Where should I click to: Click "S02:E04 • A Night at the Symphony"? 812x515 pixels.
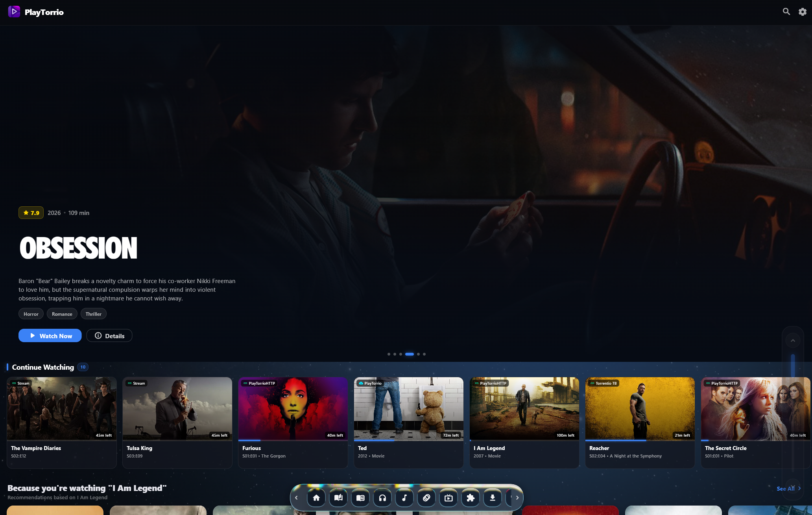[626, 456]
